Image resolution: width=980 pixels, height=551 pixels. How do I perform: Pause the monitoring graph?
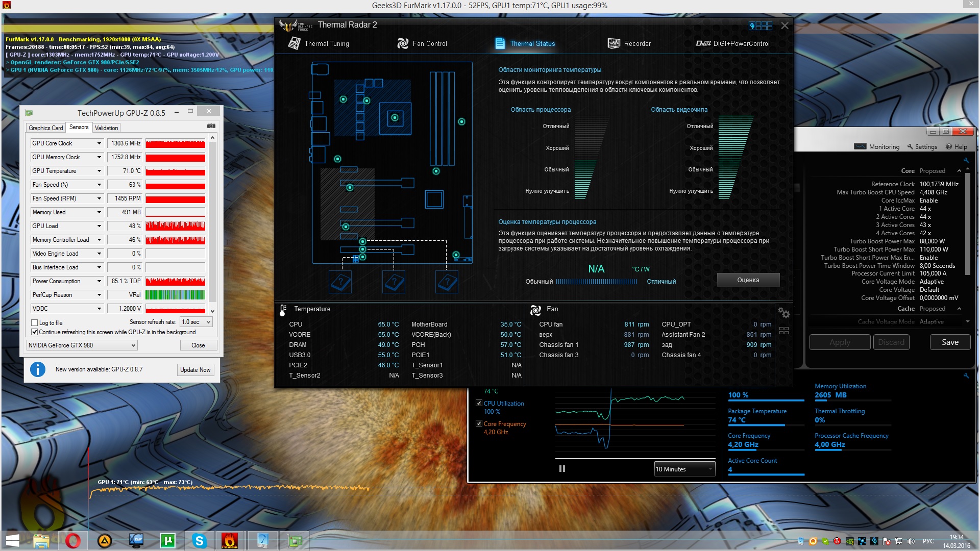pos(562,469)
